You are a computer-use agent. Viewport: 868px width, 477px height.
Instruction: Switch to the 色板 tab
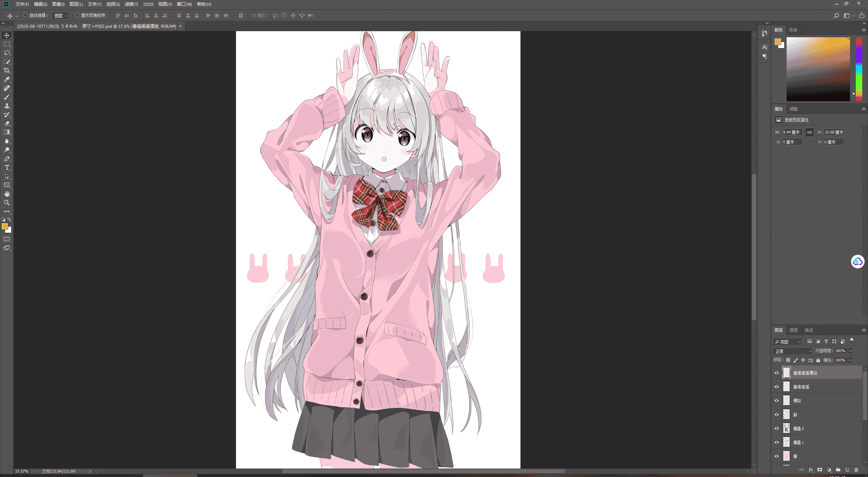793,30
